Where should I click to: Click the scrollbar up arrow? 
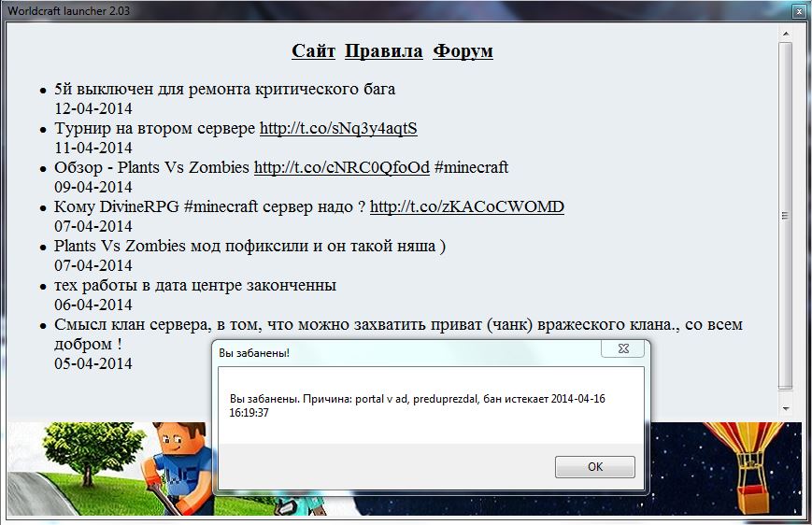coord(786,34)
